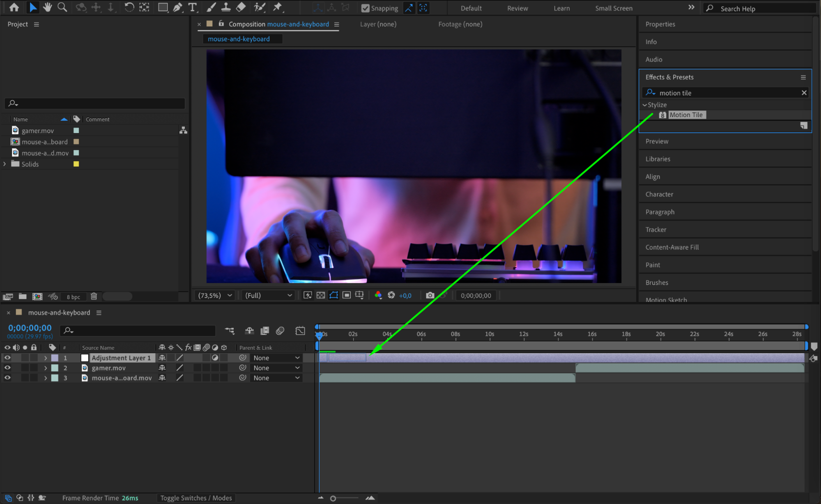Select the Hand tool
This screenshot has width=821, height=504.
point(48,7)
